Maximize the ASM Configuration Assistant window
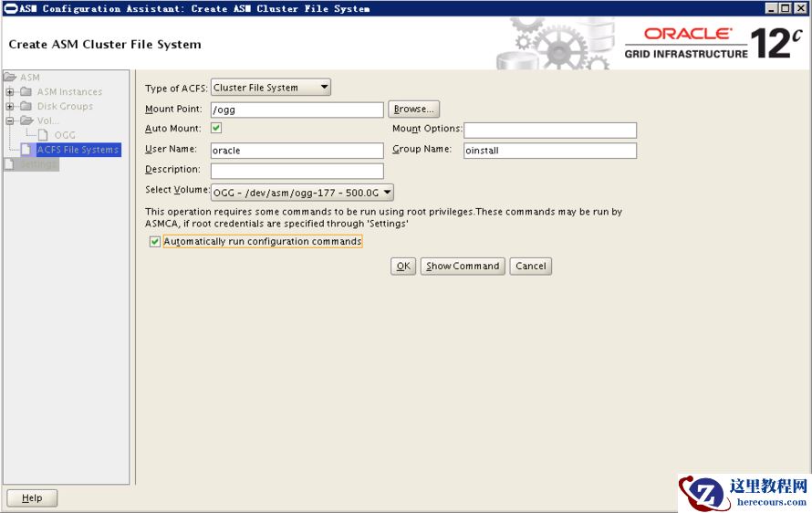The width and height of the screenshot is (812, 513). point(786,8)
